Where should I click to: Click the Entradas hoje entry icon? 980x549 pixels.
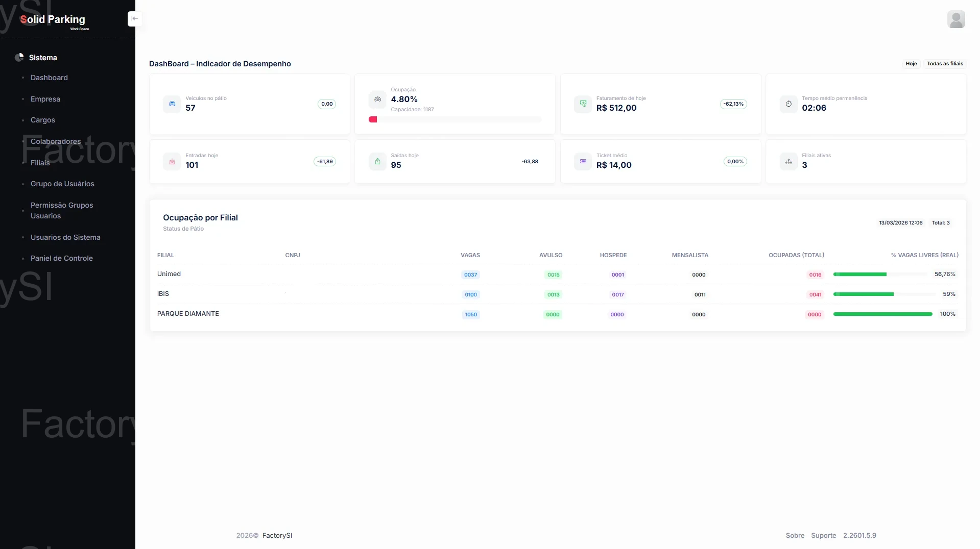172,161
